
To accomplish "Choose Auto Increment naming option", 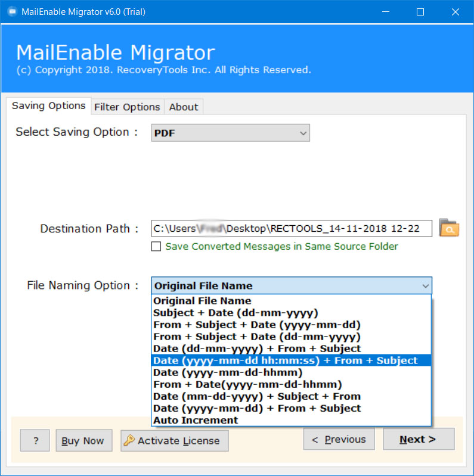I will [x=291, y=420].
